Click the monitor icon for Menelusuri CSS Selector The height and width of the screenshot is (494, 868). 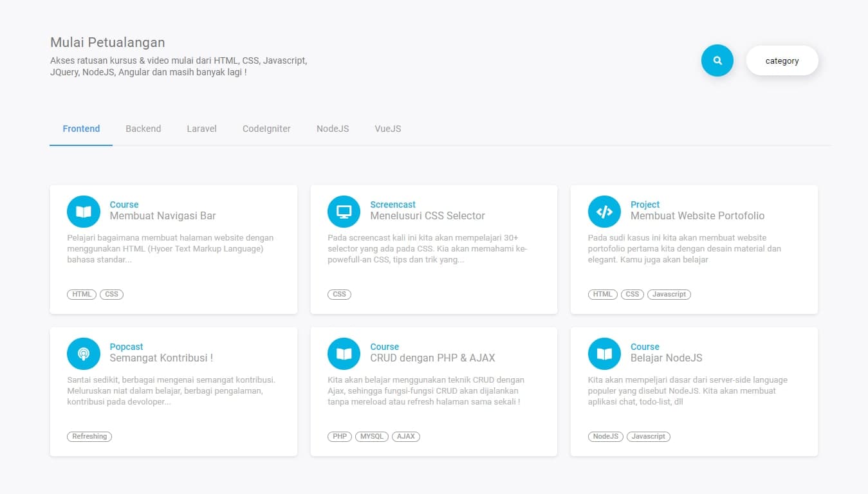click(x=344, y=212)
